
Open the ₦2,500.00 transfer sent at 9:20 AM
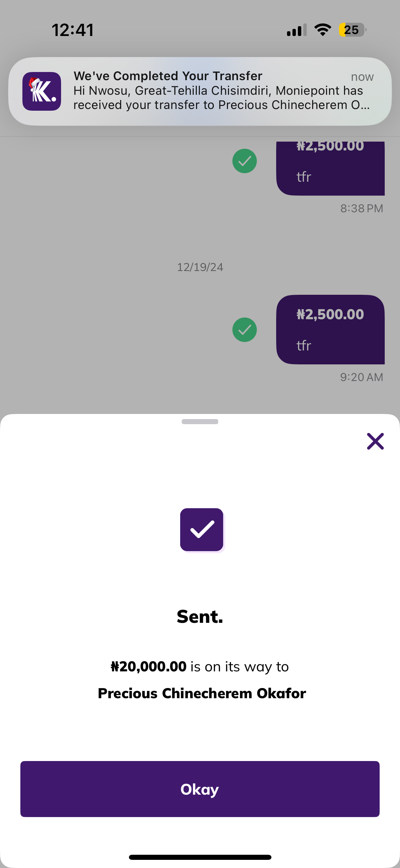pos(330,329)
